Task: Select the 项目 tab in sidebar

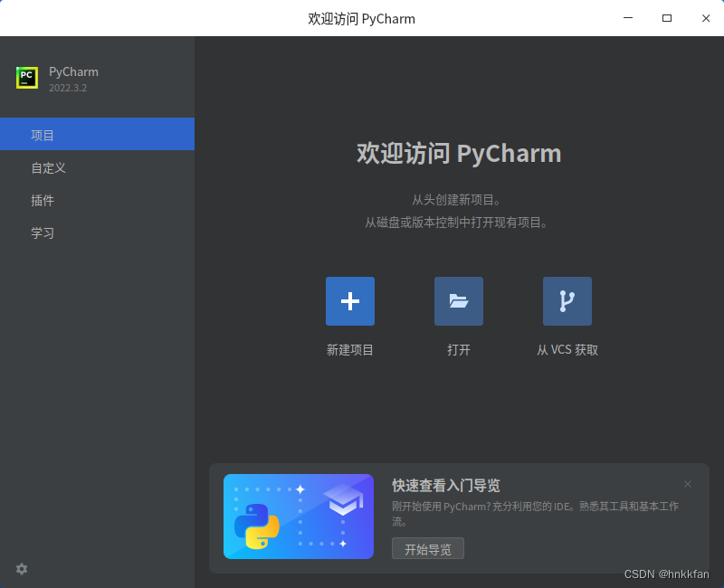Action: coord(97,134)
